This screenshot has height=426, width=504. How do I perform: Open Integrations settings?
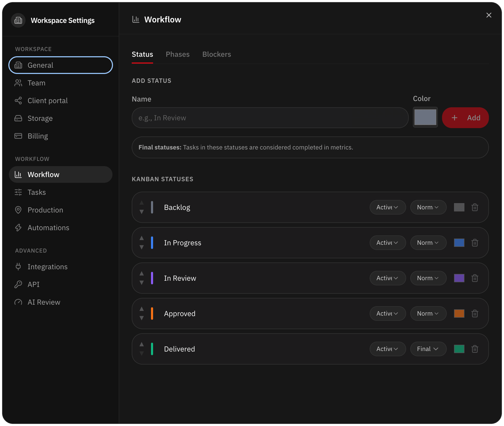point(61,267)
